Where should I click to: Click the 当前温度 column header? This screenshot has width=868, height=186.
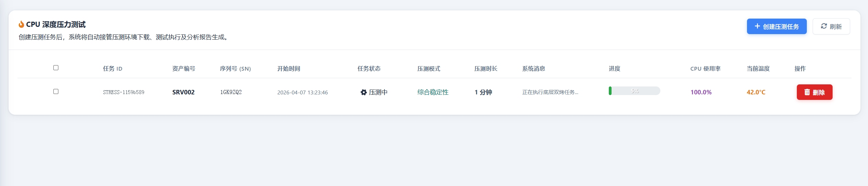pos(758,69)
